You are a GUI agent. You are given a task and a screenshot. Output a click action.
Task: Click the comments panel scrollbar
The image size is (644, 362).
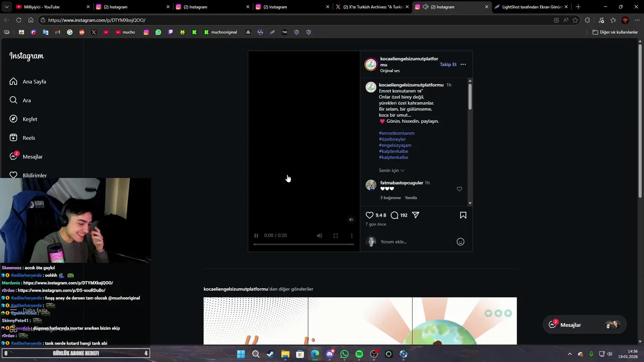coord(470,96)
